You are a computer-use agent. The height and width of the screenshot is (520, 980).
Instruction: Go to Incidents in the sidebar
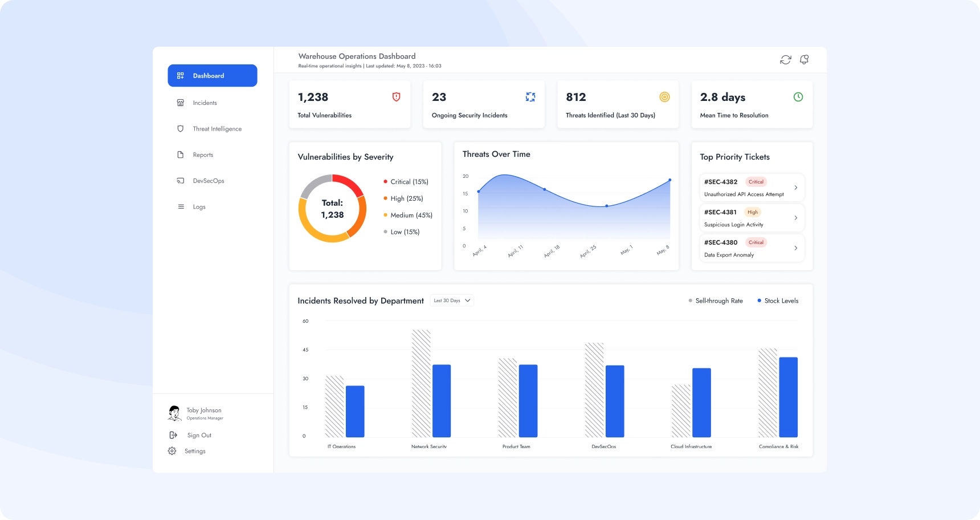point(205,103)
